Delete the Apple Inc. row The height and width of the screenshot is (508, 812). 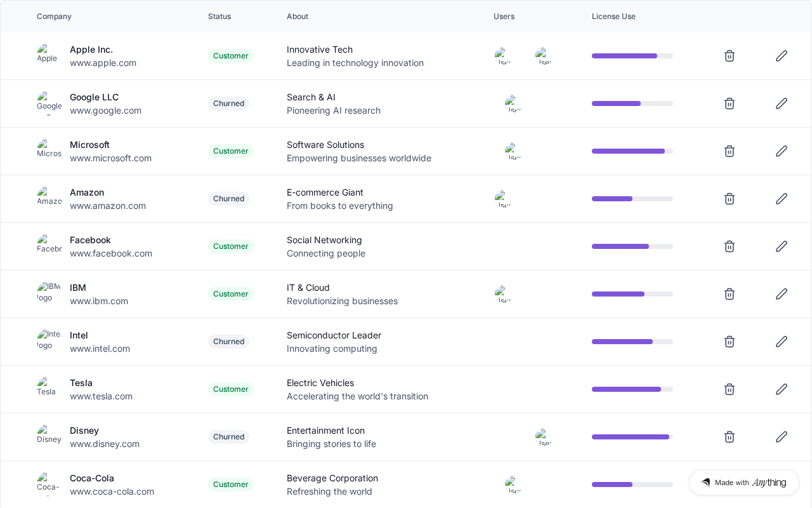730,56
